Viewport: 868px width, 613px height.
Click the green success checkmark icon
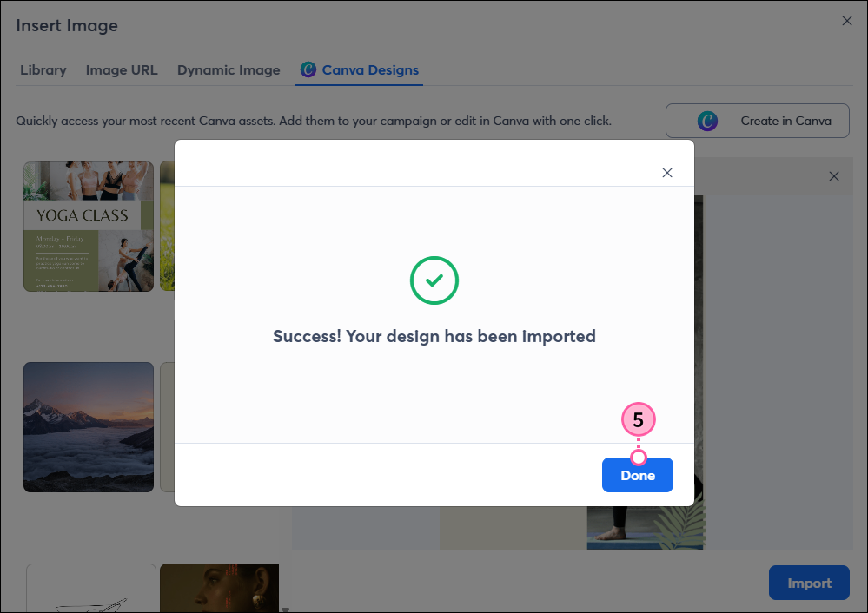(434, 280)
